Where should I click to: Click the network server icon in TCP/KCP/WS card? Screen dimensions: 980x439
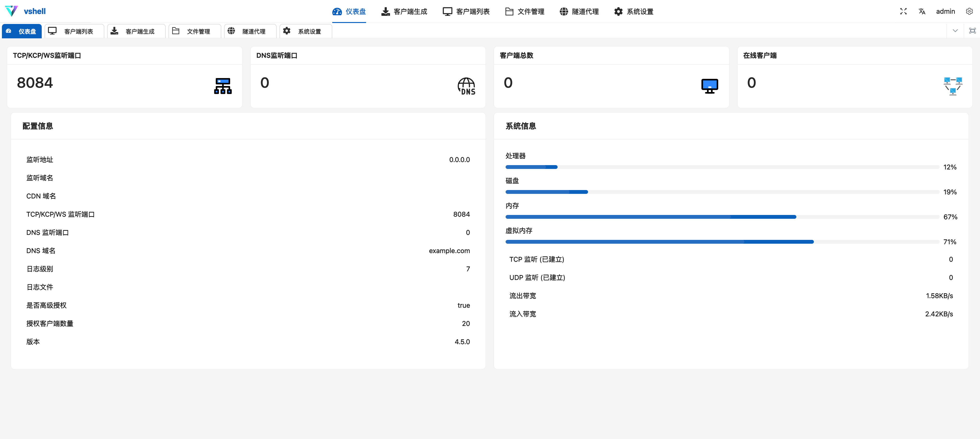[x=222, y=86]
